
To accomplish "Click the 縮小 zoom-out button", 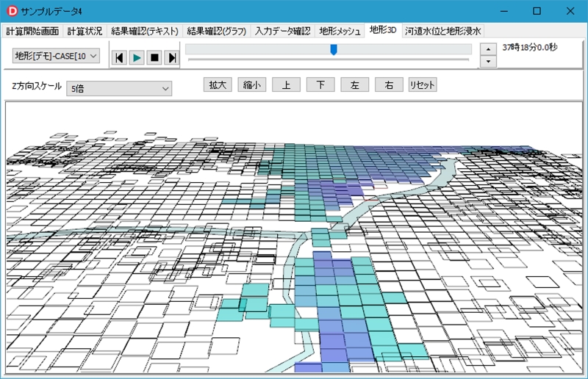I will click(252, 85).
